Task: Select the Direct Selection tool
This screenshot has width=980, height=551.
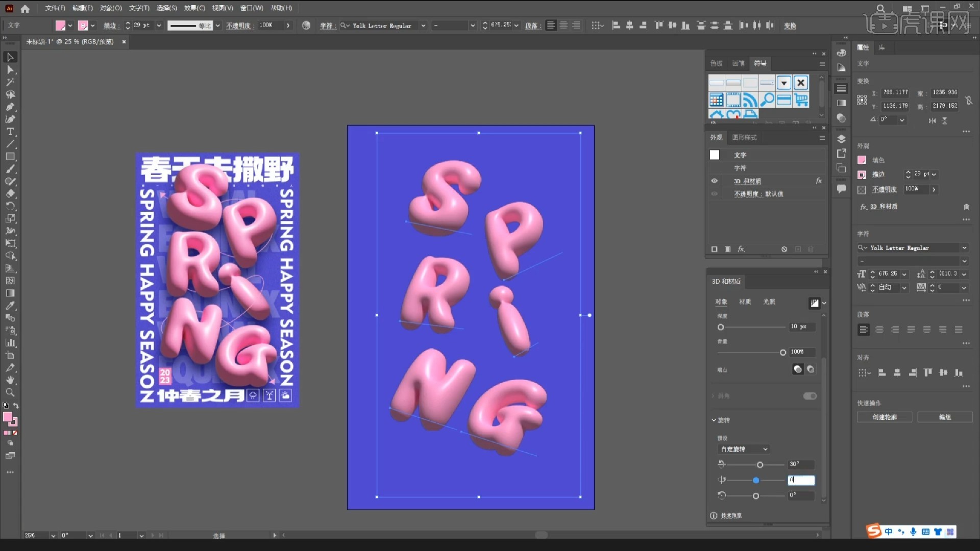Action: pyautogui.click(x=10, y=69)
